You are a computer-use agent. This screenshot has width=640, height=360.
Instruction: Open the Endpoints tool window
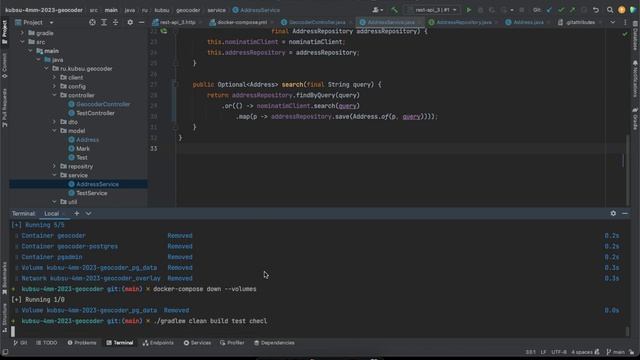[158, 343]
